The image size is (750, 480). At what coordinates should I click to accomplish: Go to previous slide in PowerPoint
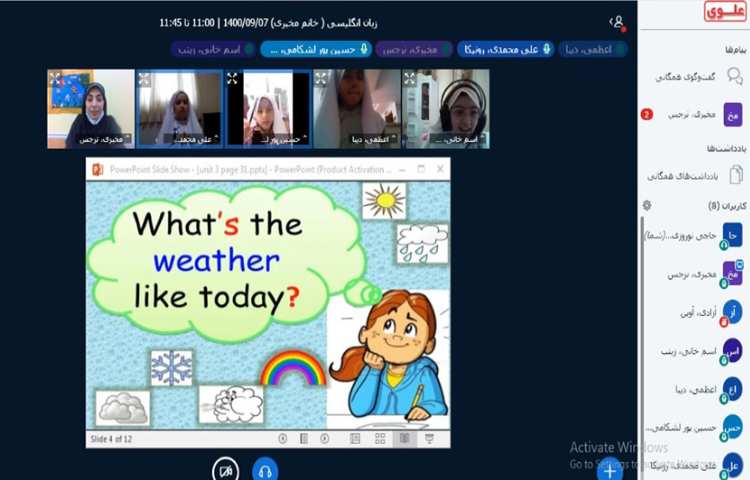point(283,438)
